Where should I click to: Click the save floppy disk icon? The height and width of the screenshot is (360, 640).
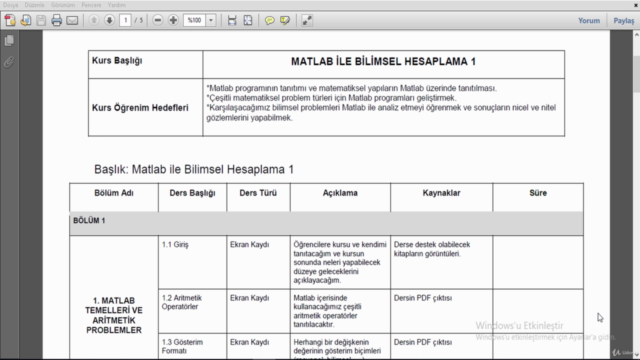[41, 20]
